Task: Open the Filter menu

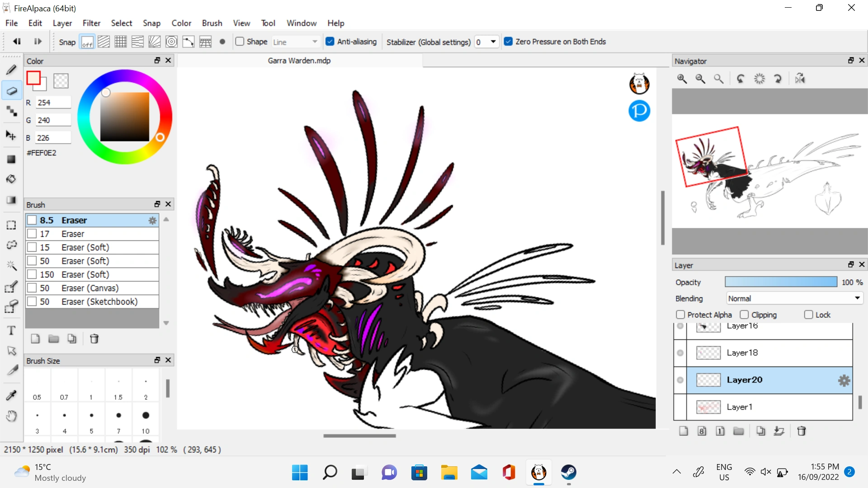Action: pos(91,23)
